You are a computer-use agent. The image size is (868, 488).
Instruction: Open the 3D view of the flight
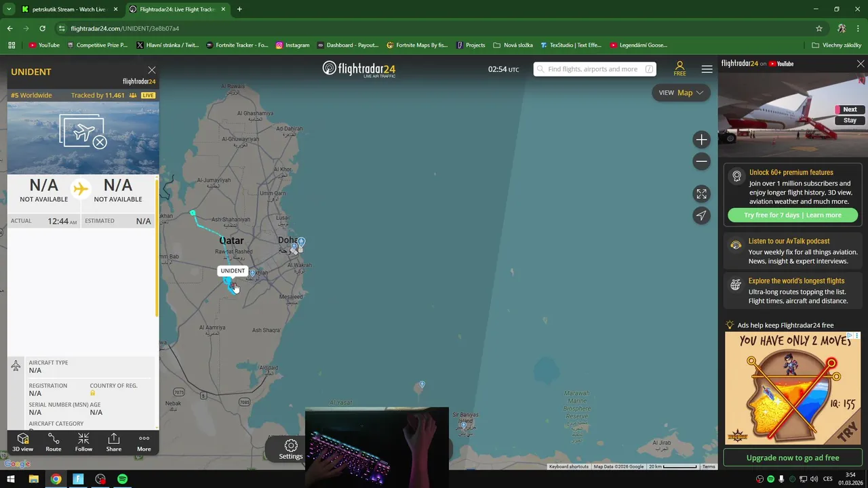(x=22, y=443)
